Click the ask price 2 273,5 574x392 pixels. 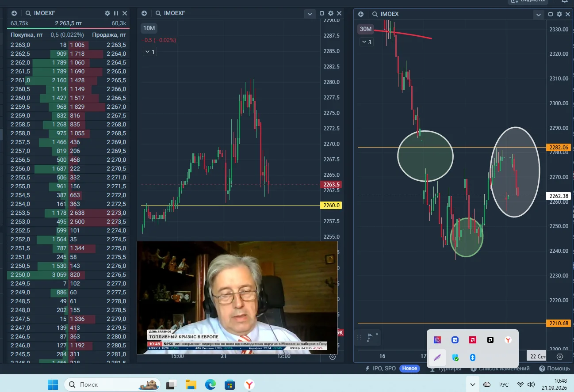[116, 221]
